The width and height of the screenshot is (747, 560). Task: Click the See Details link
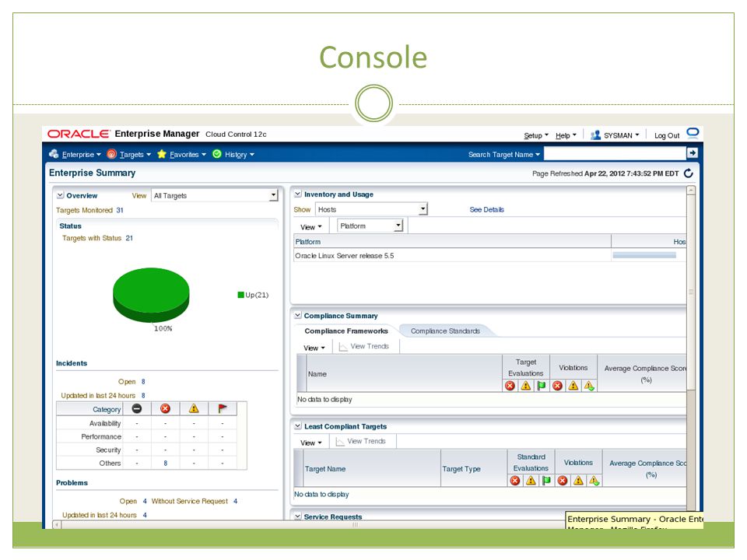(x=486, y=209)
